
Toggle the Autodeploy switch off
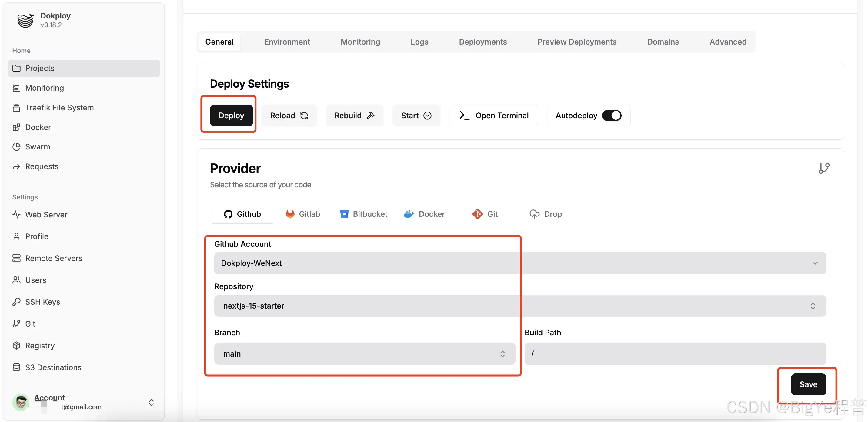pos(612,116)
